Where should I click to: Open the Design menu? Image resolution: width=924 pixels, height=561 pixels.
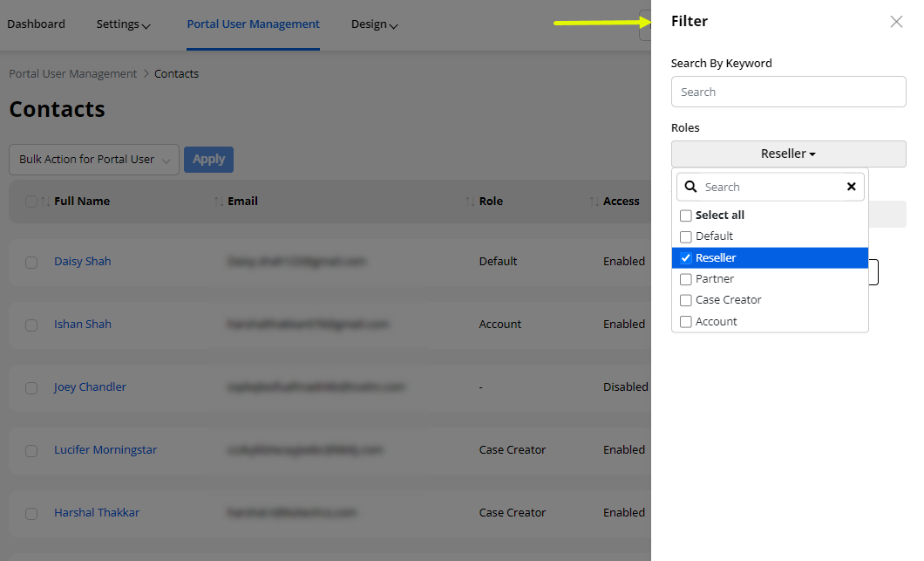(374, 24)
